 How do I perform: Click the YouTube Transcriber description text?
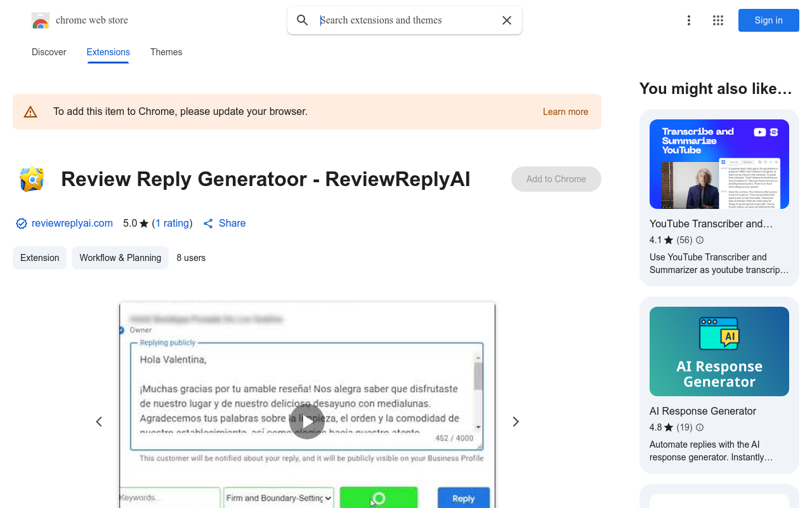click(719, 264)
